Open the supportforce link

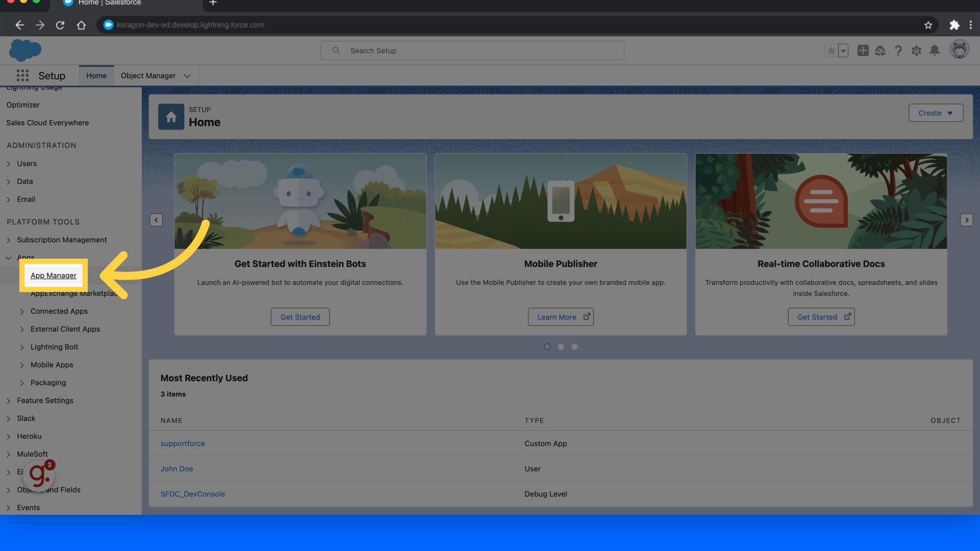[183, 444]
